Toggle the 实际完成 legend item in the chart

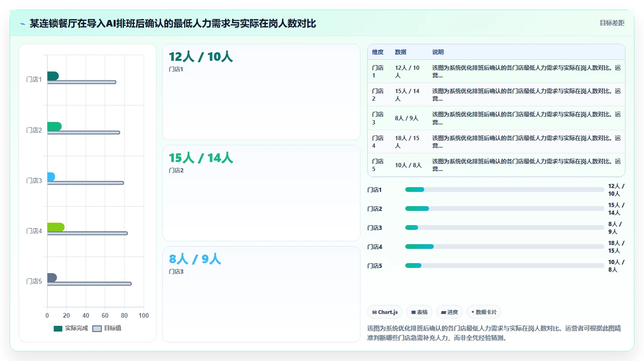[71, 328]
